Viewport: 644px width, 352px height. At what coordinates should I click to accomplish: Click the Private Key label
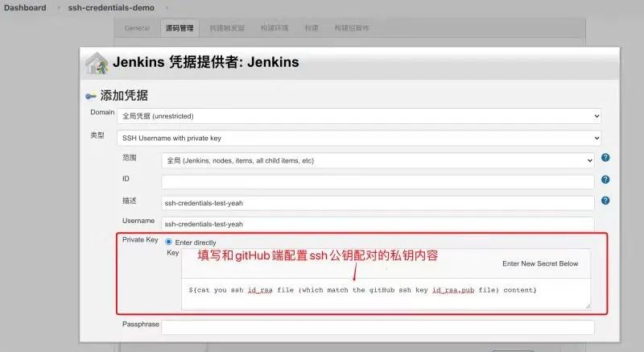140,240
